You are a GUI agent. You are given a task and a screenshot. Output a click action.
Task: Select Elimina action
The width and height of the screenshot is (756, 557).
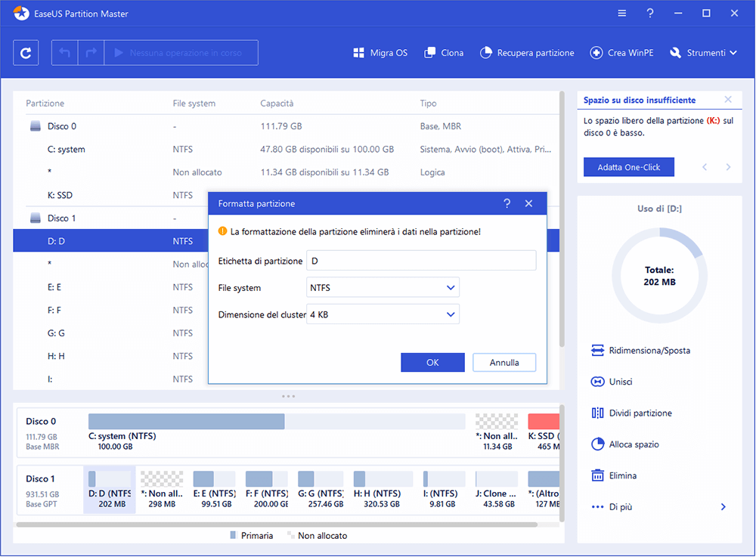pyautogui.click(x=614, y=475)
